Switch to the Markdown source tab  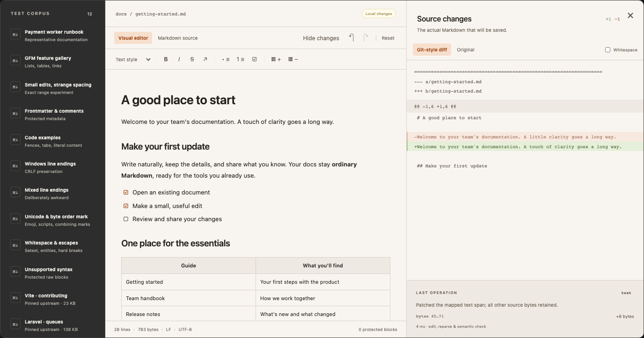pos(178,38)
